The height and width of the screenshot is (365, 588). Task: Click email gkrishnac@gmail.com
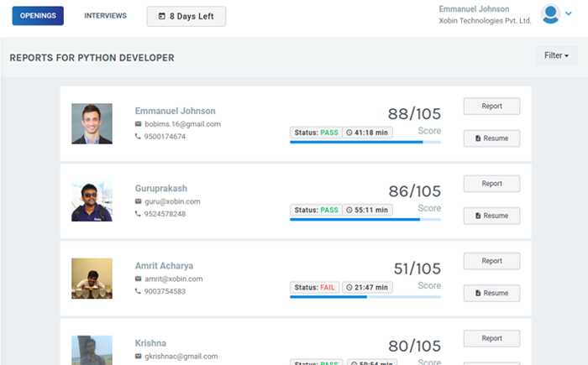pos(181,357)
